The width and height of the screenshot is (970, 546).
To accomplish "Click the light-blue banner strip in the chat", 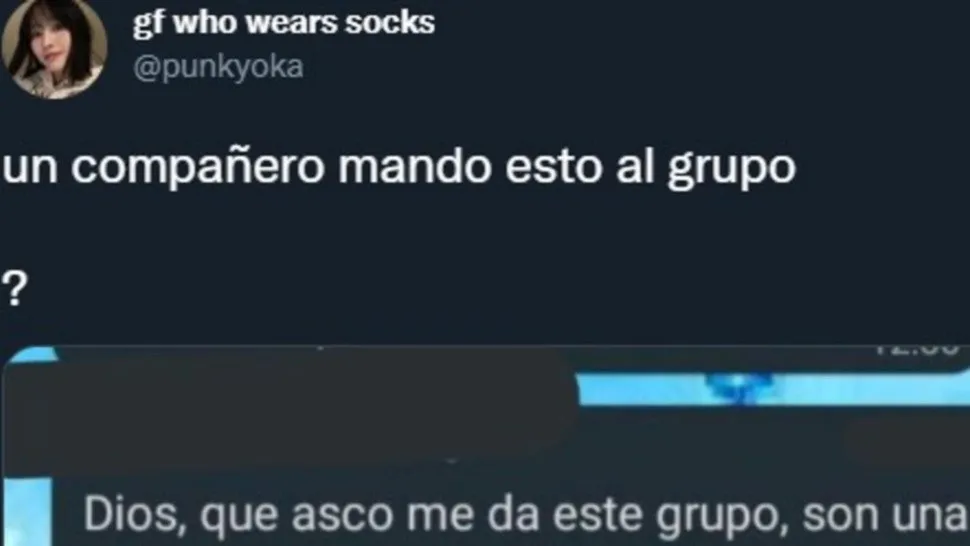I will [773, 388].
